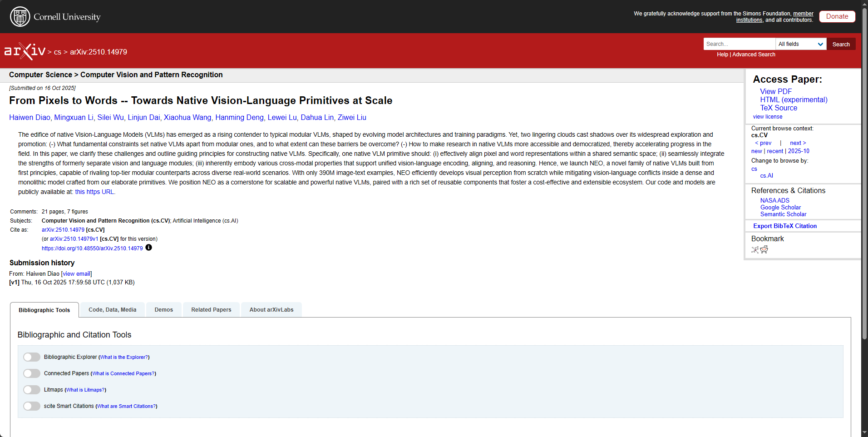Open 'What is Connected Papers?' link
Image resolution: width=868 pixels, height=437 pixels.
pos(123,373)
